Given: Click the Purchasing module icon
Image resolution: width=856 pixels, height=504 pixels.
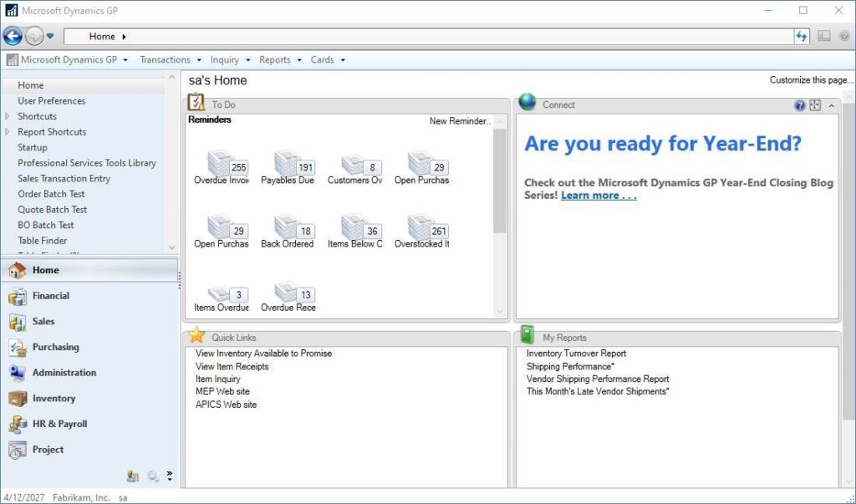Looking at the screenshot, I should click(x=17, y=347).
